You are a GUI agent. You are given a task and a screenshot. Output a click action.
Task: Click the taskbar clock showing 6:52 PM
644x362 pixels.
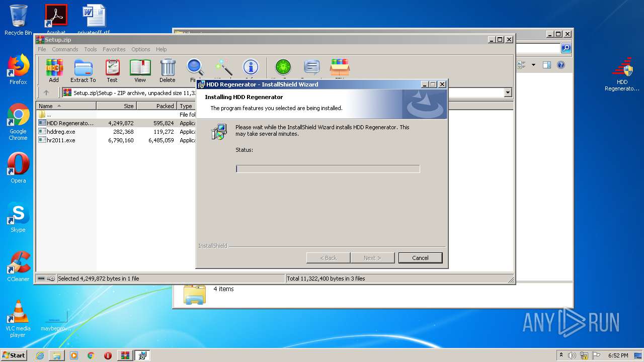(x=618, y=355)
